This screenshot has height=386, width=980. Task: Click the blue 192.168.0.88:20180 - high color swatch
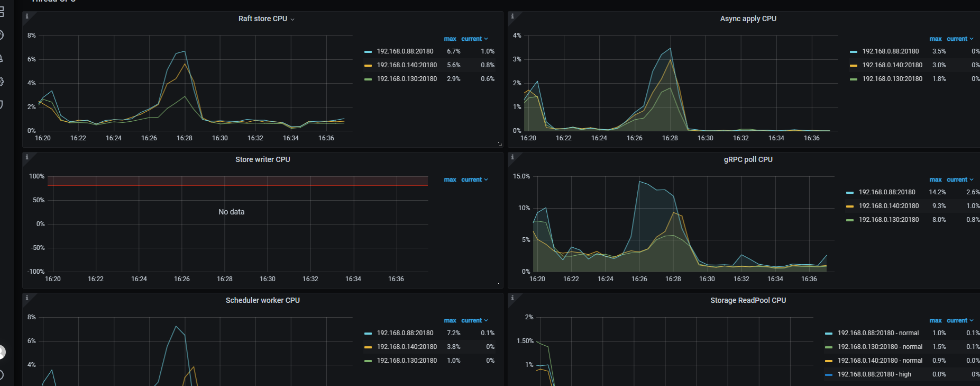829,374
